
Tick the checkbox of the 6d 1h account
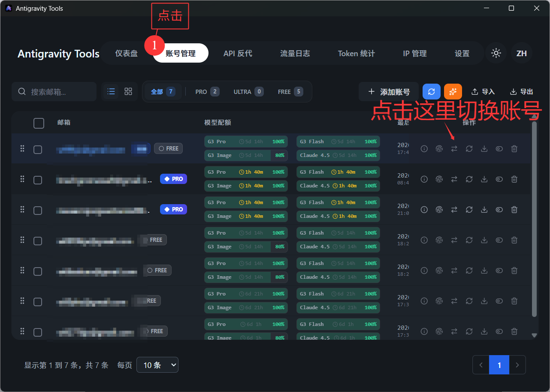(x=38, y=332)
